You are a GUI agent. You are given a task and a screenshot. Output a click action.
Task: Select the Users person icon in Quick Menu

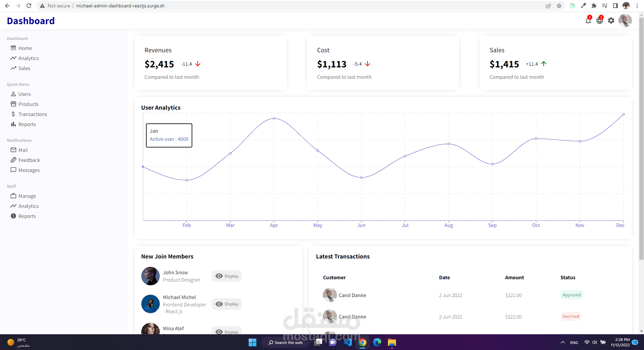[x=14, y=94]
